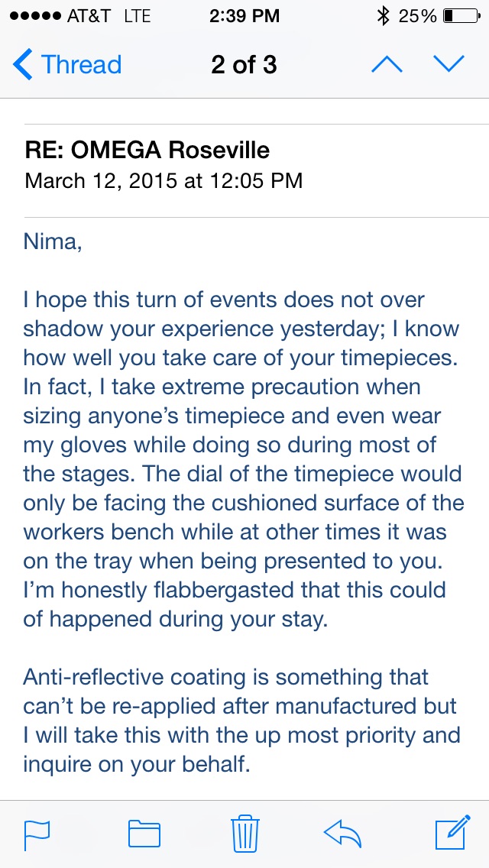Tap the AT&T carrier label

click(89, 16)
